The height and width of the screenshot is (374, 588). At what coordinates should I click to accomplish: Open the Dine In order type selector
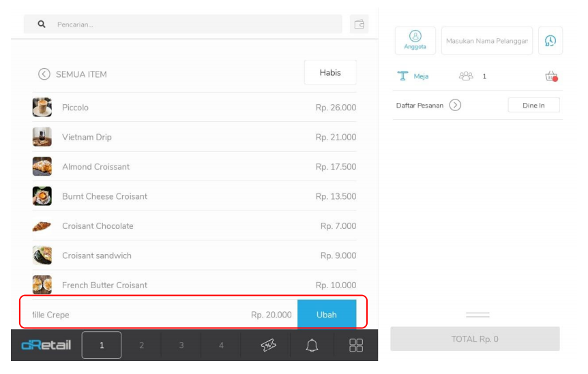click(533, 106)
